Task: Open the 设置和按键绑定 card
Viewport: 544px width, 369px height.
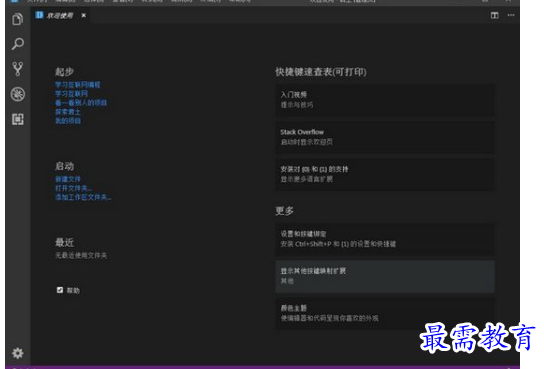Action: tap(385, 239)
